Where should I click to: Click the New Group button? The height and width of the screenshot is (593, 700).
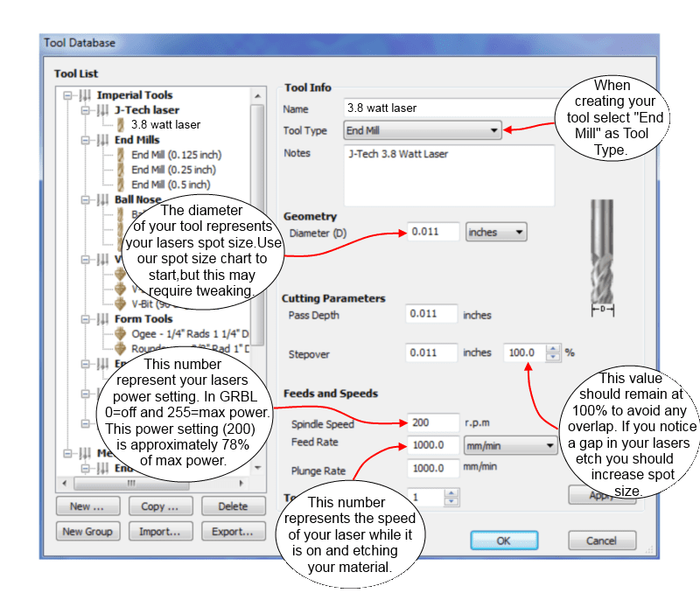tap(87, 531)
